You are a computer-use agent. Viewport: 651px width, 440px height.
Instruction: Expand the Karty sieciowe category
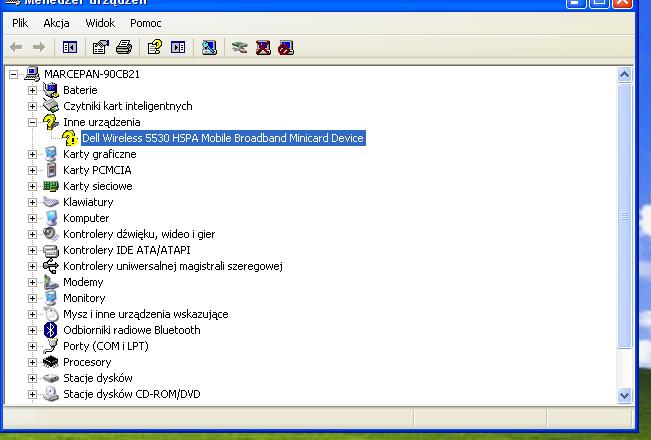point(32,186)
